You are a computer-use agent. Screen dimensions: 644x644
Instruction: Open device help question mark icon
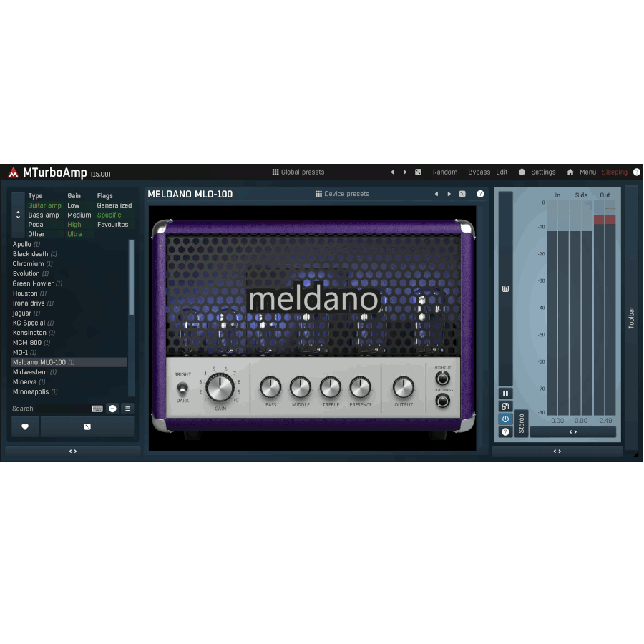point(480,194)
